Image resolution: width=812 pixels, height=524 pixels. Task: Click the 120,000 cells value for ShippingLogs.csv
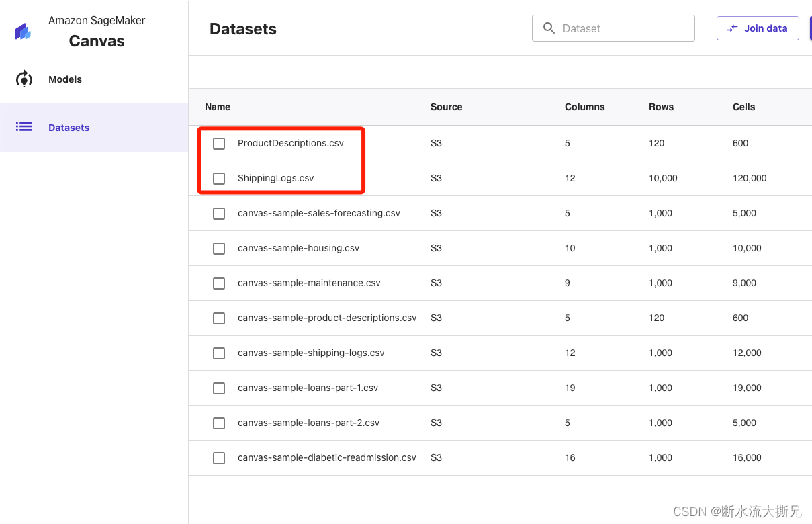tap(750, 178)
